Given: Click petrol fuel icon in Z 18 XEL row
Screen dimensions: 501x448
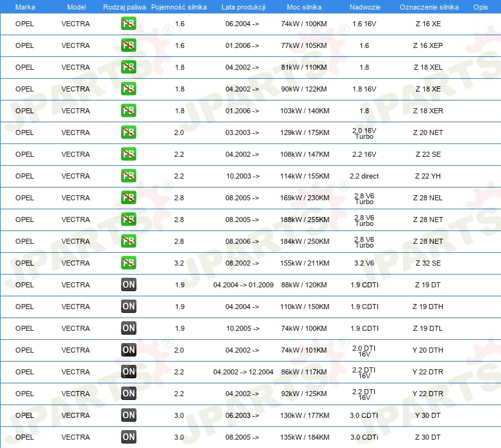Looking at the screenshot, I should [x=128, y=67].
